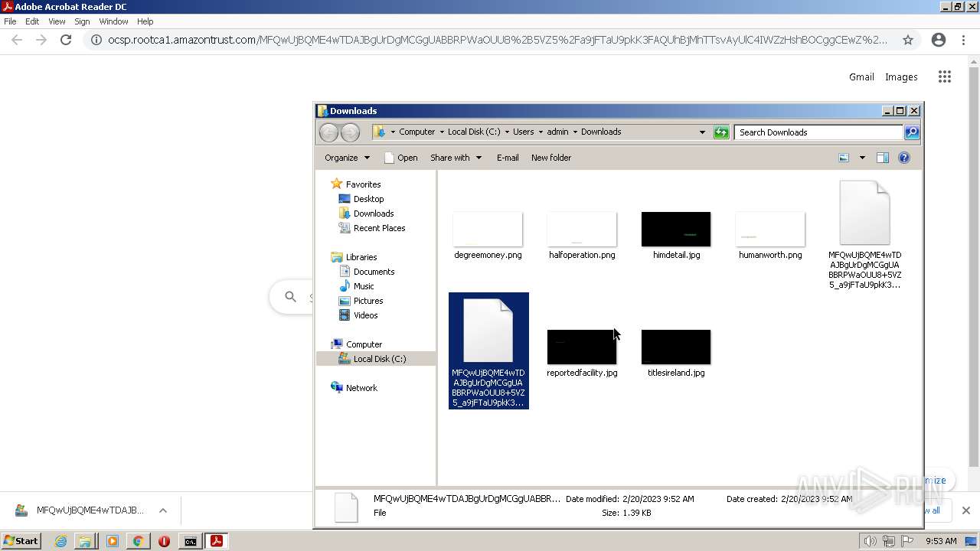Open Share with dropdown

click(456, 158)
